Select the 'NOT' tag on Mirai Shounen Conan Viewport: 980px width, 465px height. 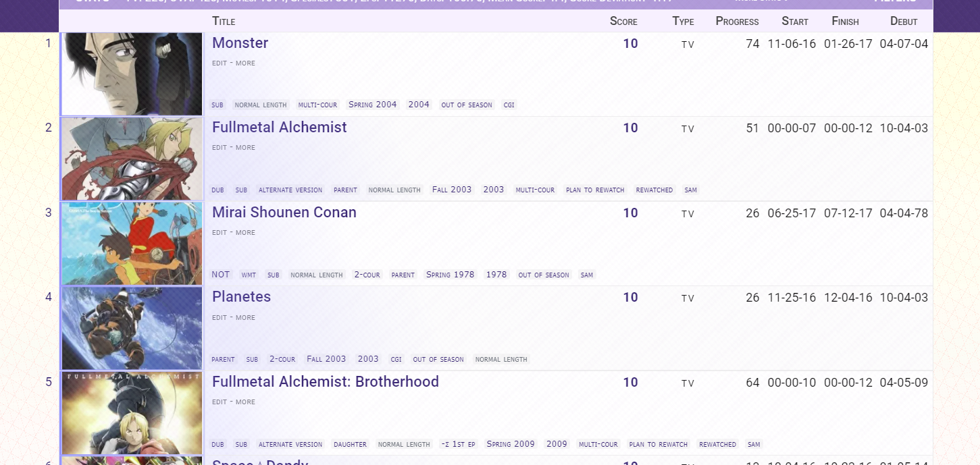221,275
